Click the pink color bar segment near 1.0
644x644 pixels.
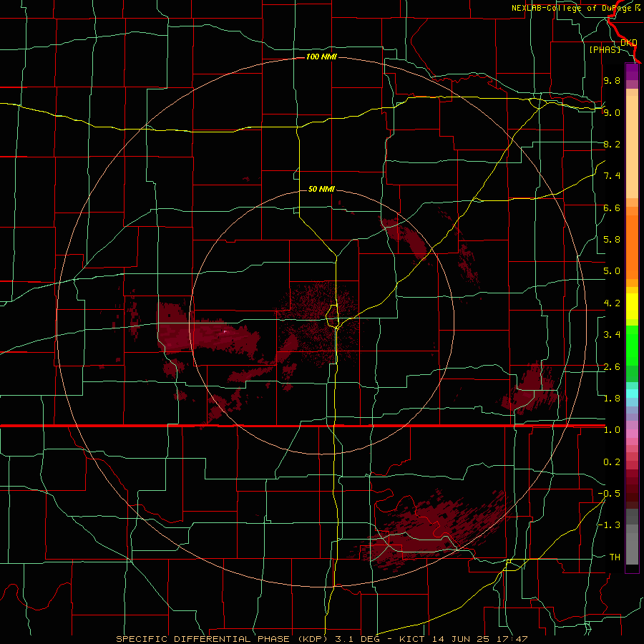coord(632,434)
